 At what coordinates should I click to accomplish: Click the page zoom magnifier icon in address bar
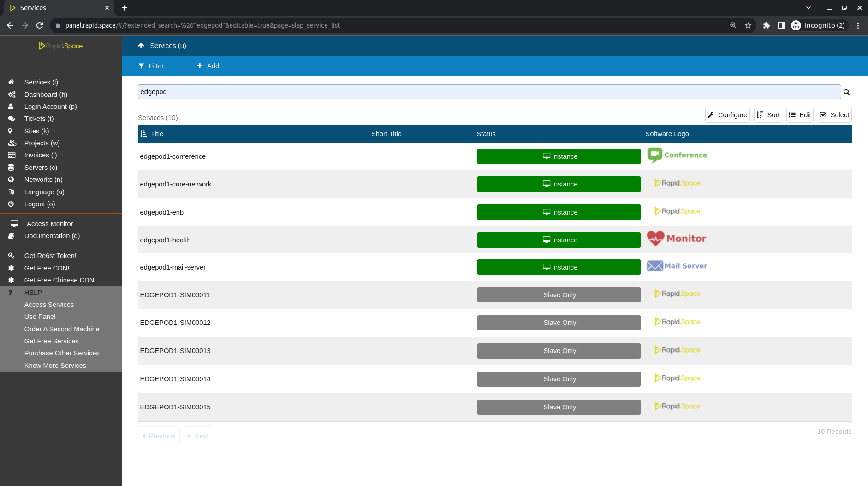[x=733, y=25]
